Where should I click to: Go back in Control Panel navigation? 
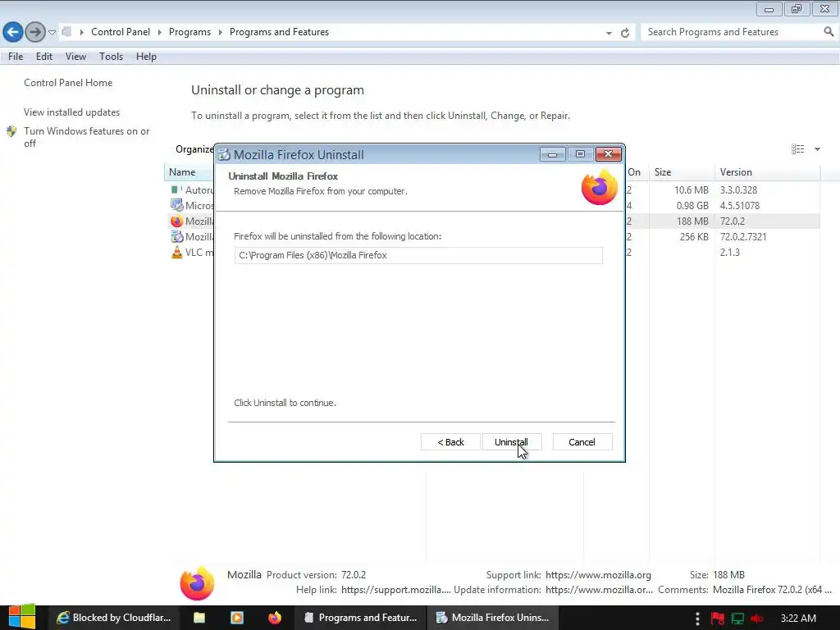13,32
